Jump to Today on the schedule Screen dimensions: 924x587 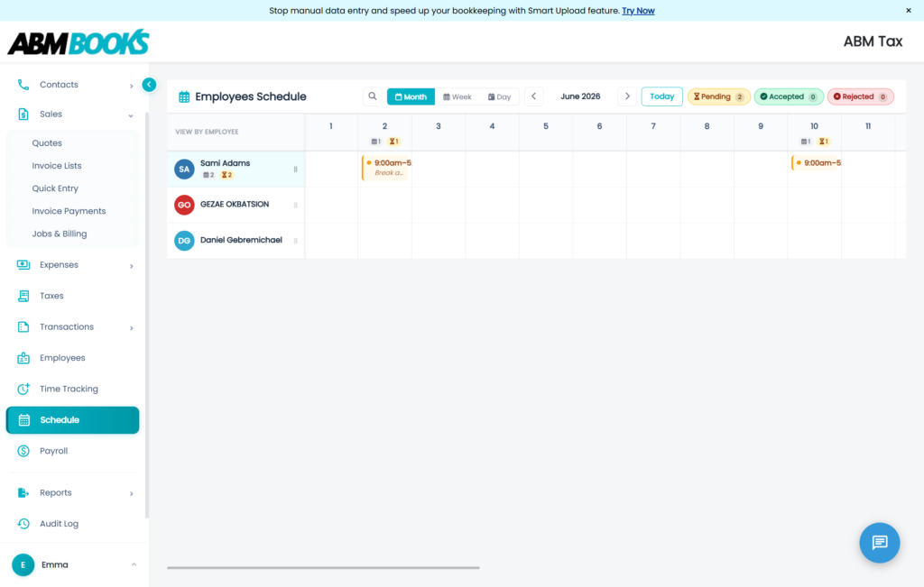(x=661, y=96)
